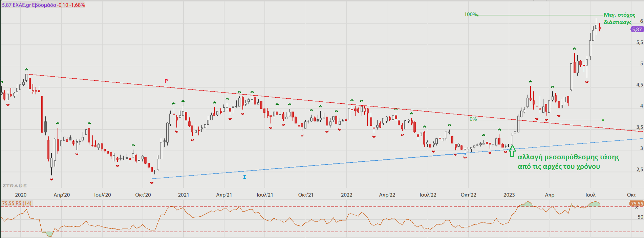644x238 pixels.
Task: Click the Μεγ. στόχος διάσπασης annotation
Action: [x=619, y=19]
